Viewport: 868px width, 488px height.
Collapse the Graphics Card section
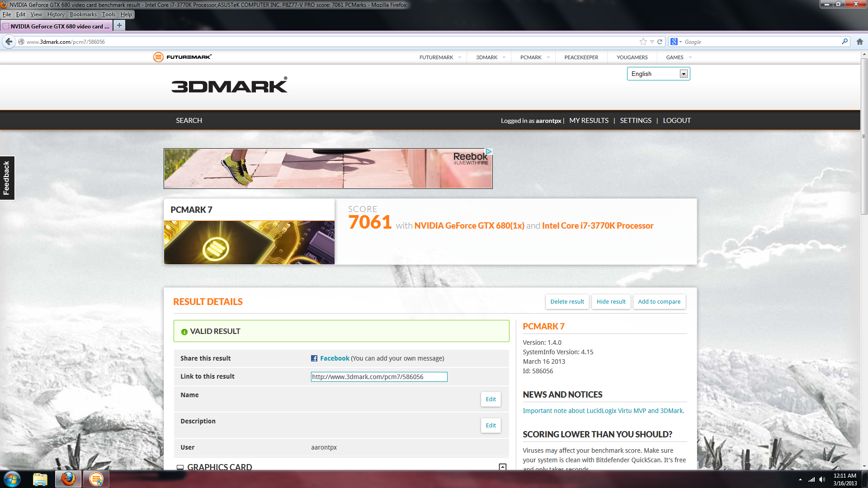(503, 467)
